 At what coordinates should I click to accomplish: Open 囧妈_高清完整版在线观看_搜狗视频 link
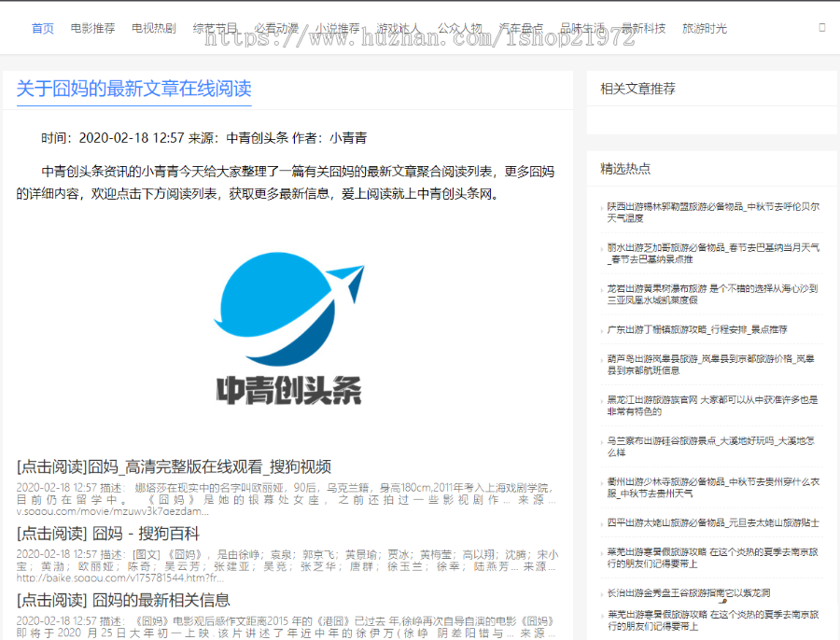pos(174,466)
